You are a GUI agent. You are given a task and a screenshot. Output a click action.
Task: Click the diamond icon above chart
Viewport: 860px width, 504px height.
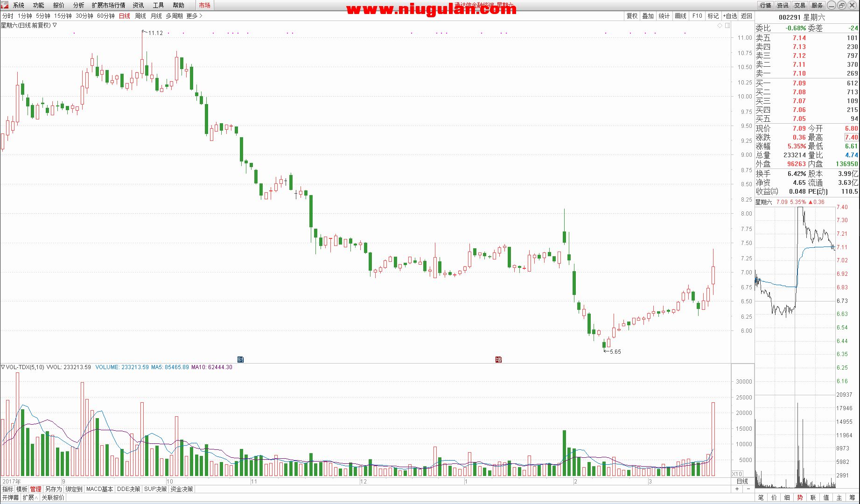(720, 25)
